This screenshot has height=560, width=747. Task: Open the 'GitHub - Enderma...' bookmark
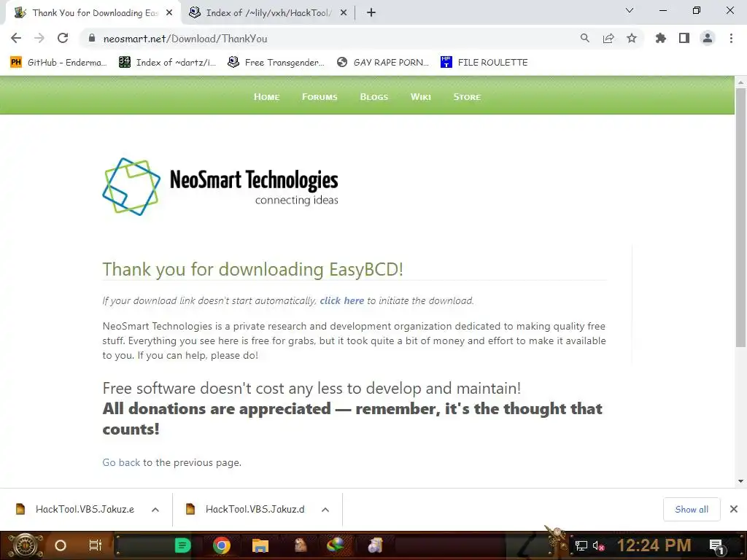point(59,63)
